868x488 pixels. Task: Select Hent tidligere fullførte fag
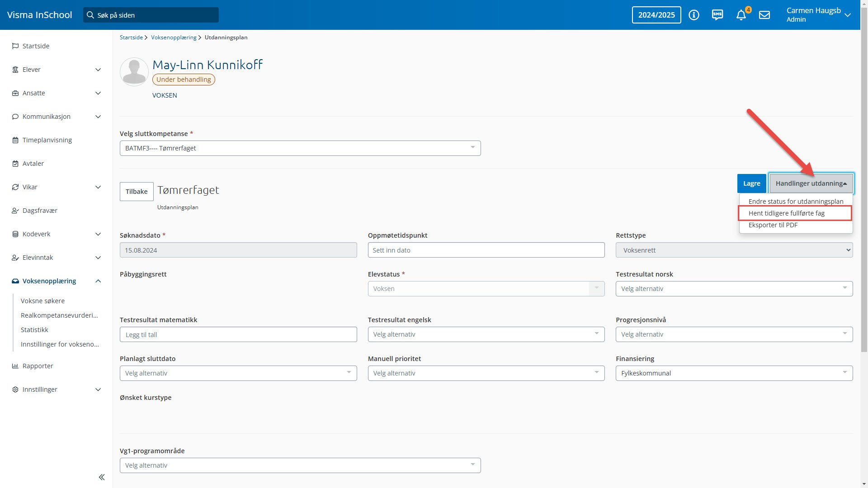[786, 213]
